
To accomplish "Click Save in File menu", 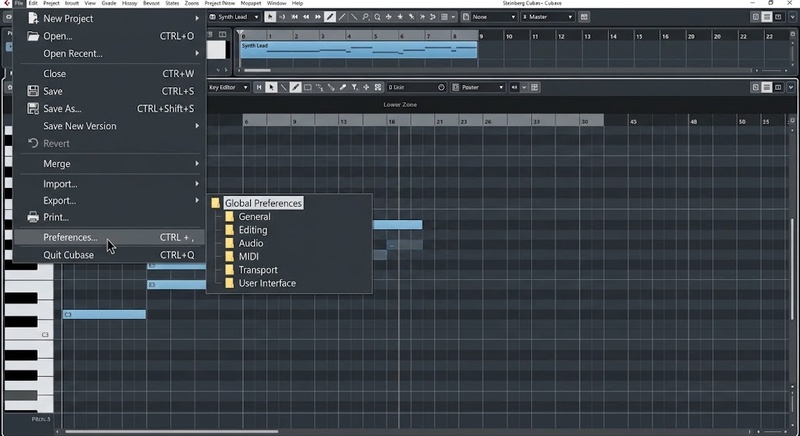I will point(110,91).
